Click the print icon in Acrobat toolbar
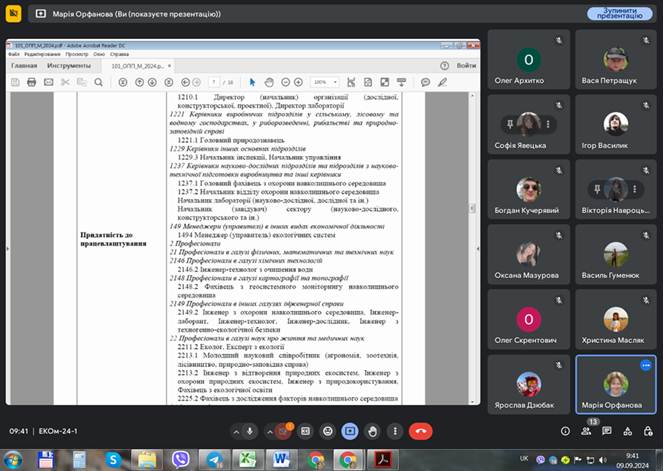This screenshot has width=665, height=471. point(32,81)
